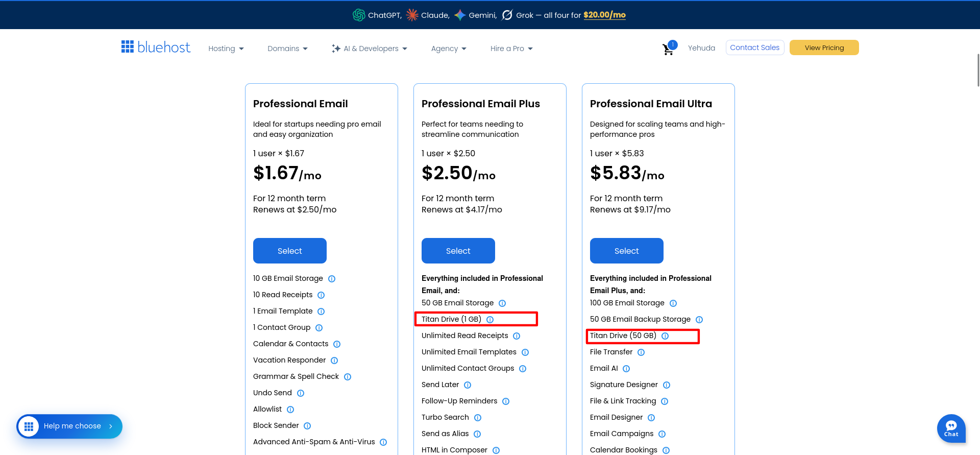Expand the Hire a Pro menu
Screen dimensions: 980x455
[x=511, y=49]
